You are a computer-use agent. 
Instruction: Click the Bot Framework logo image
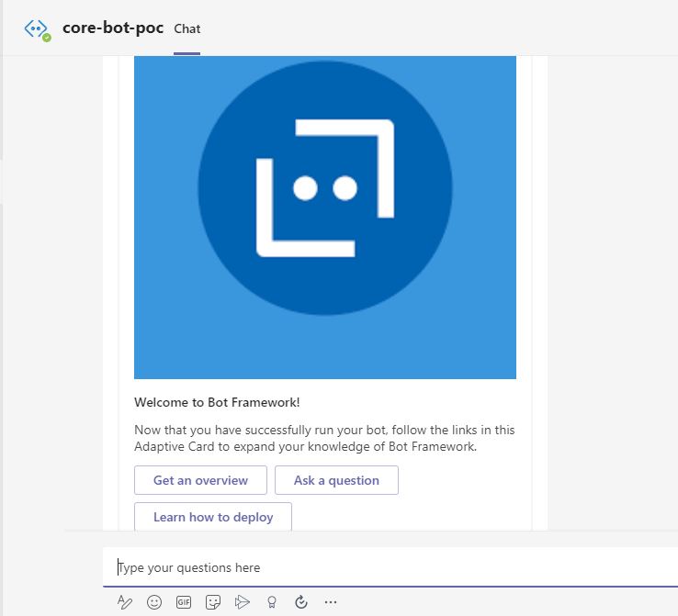pyautogui.click(x=325, y=218)
